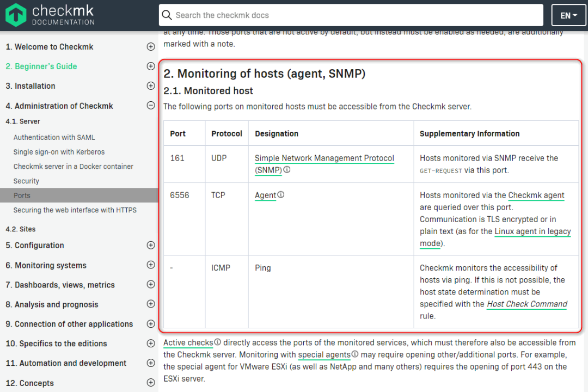588x392 pixels.
Task: Select Securing the web interface with HTTPS
Action: [x=75, y=210]
